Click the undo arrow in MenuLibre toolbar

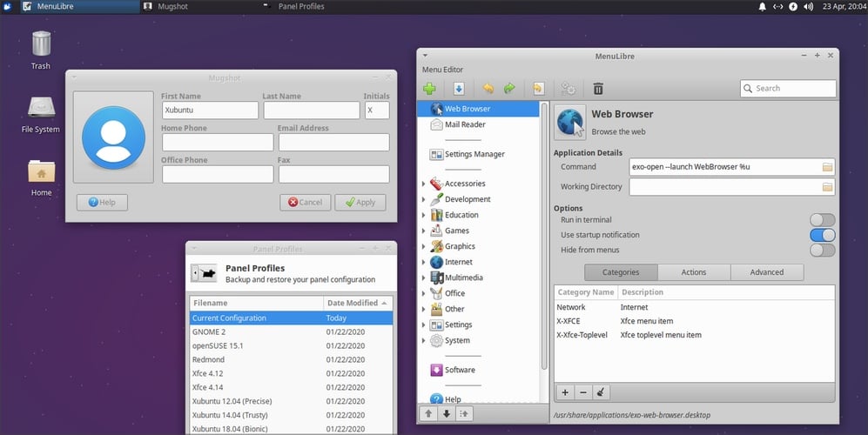click(488, 89)
